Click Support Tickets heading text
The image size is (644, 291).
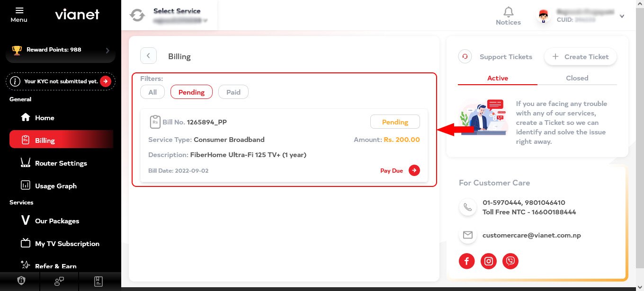click(x=506, y=57)
